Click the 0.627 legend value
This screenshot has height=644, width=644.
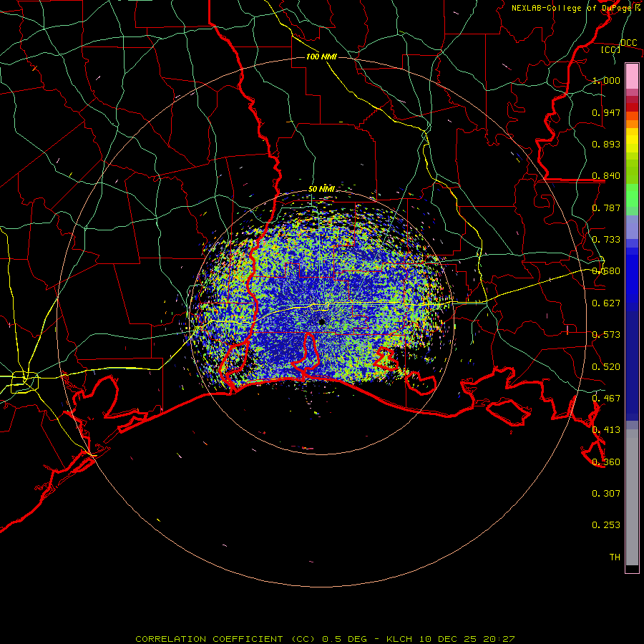606,303
